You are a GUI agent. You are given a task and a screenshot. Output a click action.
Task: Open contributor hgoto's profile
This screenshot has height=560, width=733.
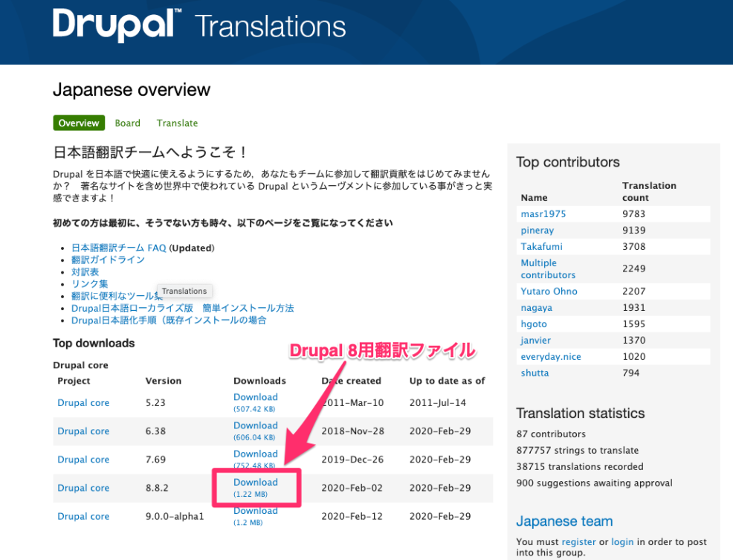(x=534, y=324)
